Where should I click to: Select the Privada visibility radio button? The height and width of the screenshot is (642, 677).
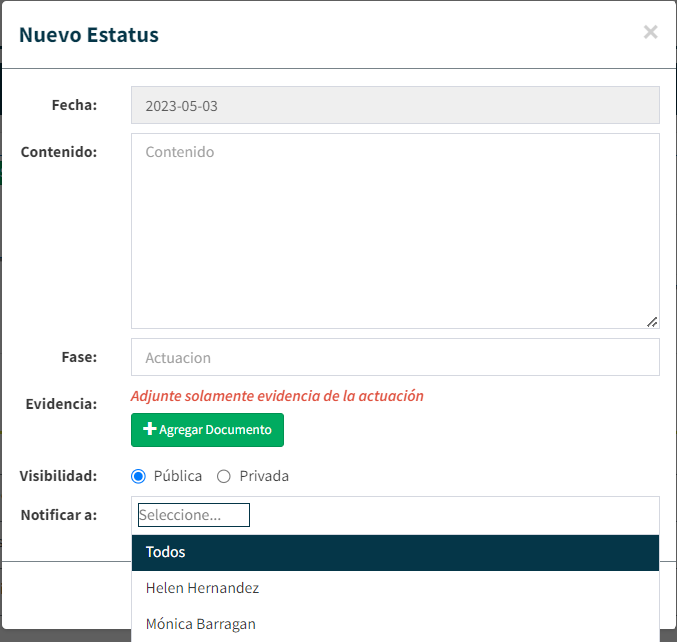click(x=224, y=476)
